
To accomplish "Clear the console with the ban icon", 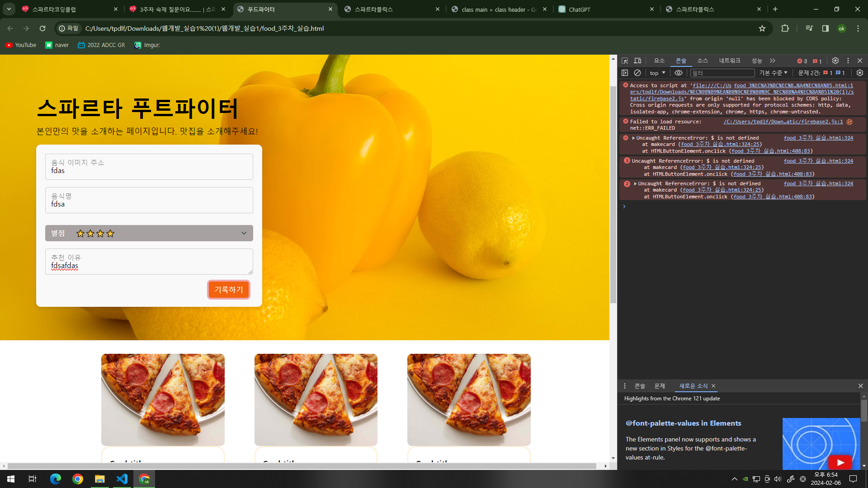I will (x=637, y=73).
